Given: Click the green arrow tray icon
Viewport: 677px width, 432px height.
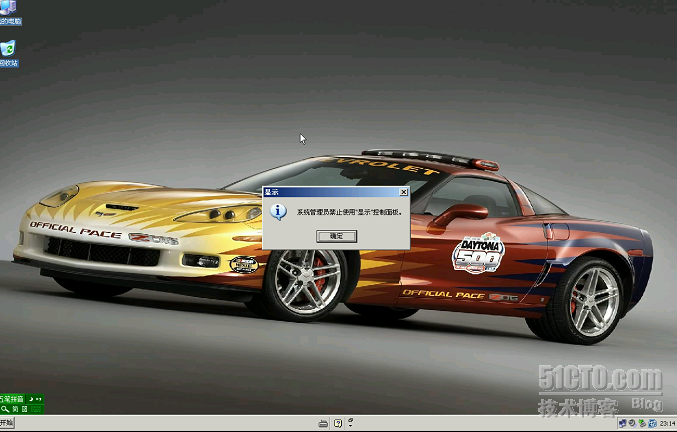Looking at the screenshot, I should [x=642, y=423].
